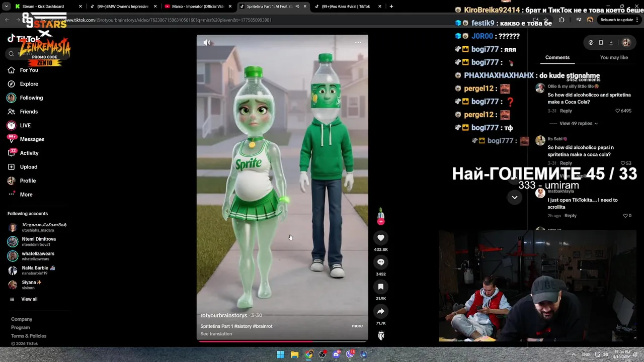This screenshot has height=362, width=644.
Task: Like matbakhlayla's comment with 0 likes
Action: point(625,216)
